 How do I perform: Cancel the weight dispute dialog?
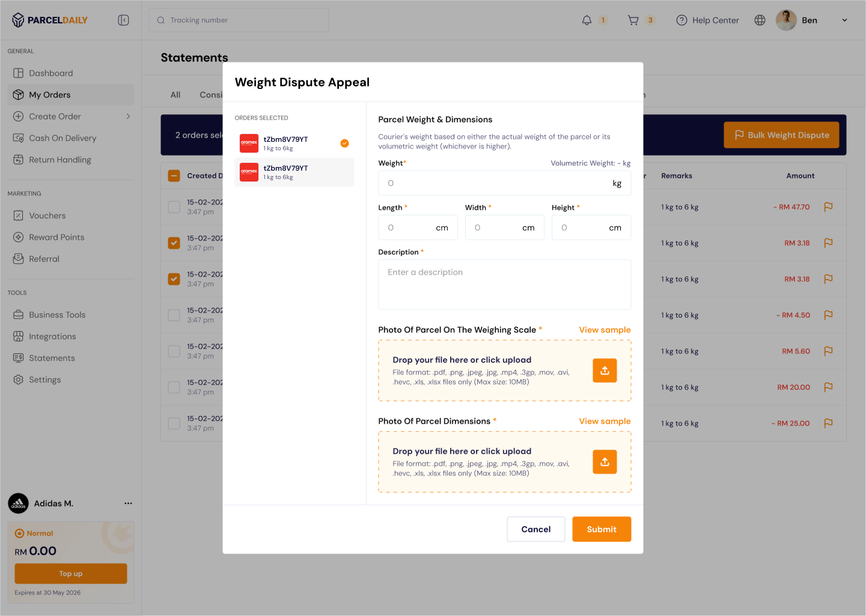click(x=535, y=529)
